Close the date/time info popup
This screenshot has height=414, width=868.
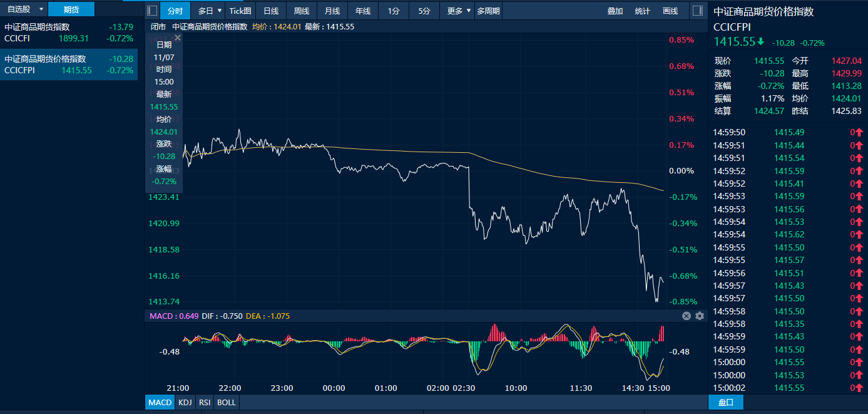[x=177, y=38]
